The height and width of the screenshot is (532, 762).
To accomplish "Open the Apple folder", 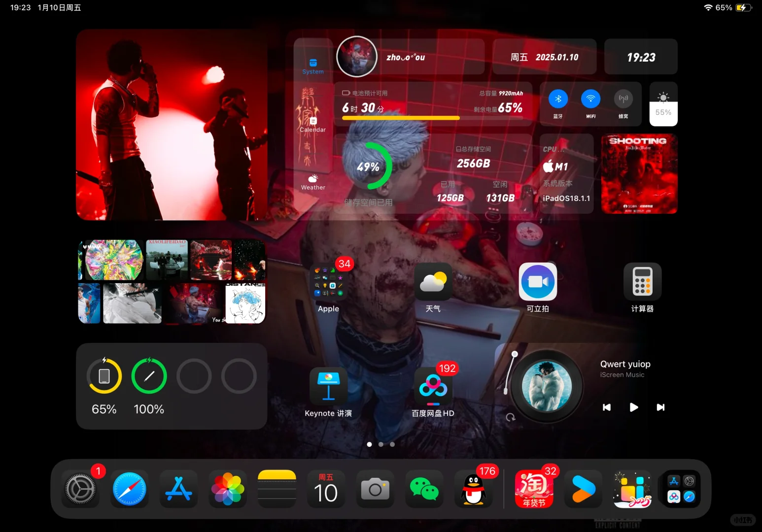I will (x=329, y=282).
